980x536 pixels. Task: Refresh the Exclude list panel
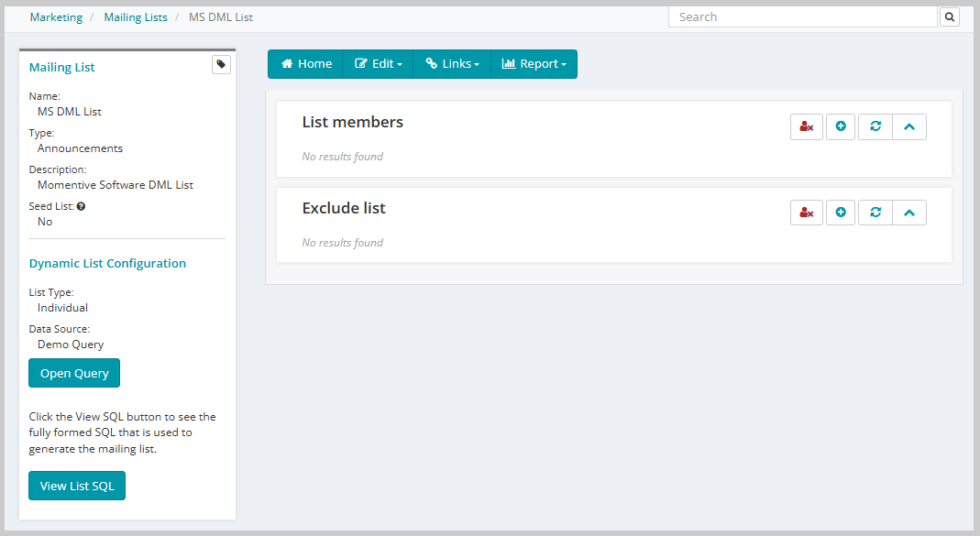pos(875,213)
